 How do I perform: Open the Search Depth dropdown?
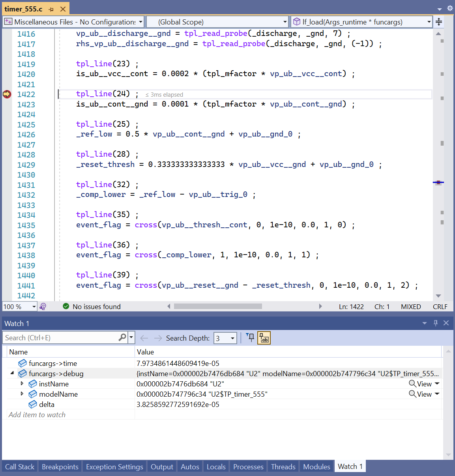(232, 338)
